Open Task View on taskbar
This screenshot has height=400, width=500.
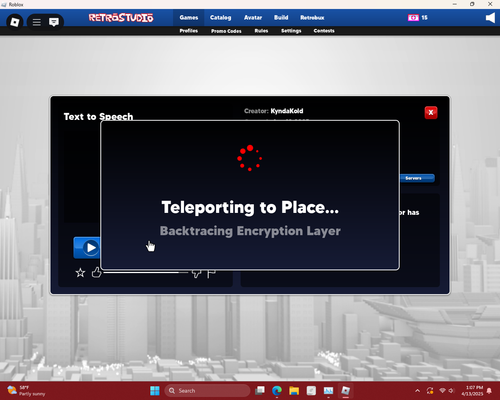(260, 391)
